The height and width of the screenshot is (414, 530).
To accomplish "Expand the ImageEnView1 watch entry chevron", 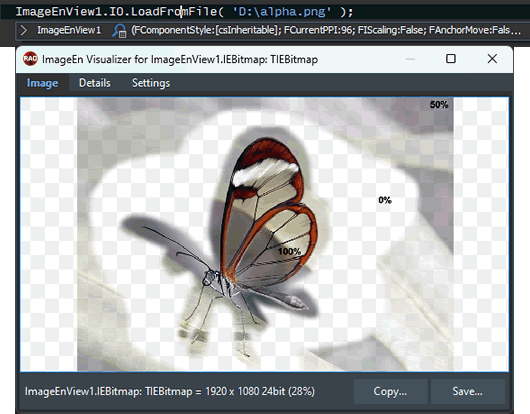I will click(x=24, y=30).
